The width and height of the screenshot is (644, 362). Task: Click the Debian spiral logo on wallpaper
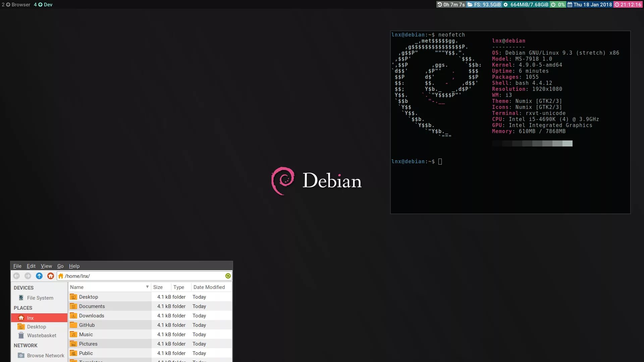pos(283,180)
